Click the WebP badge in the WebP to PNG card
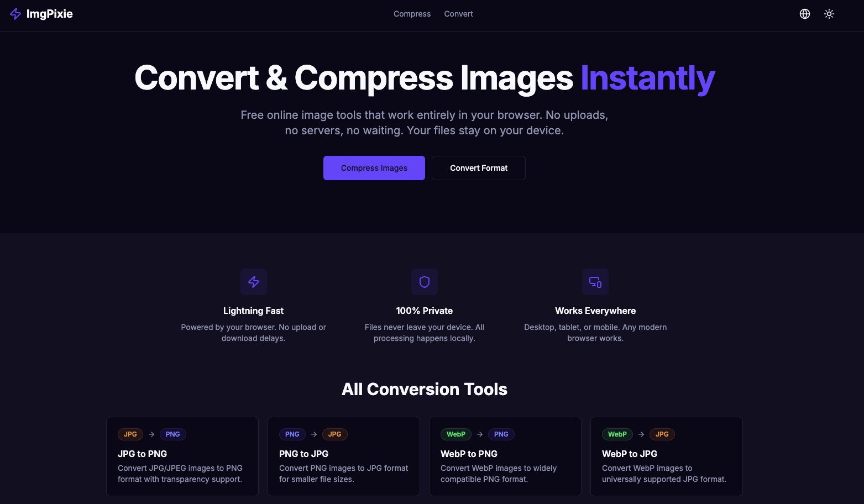 click(455, 434)
